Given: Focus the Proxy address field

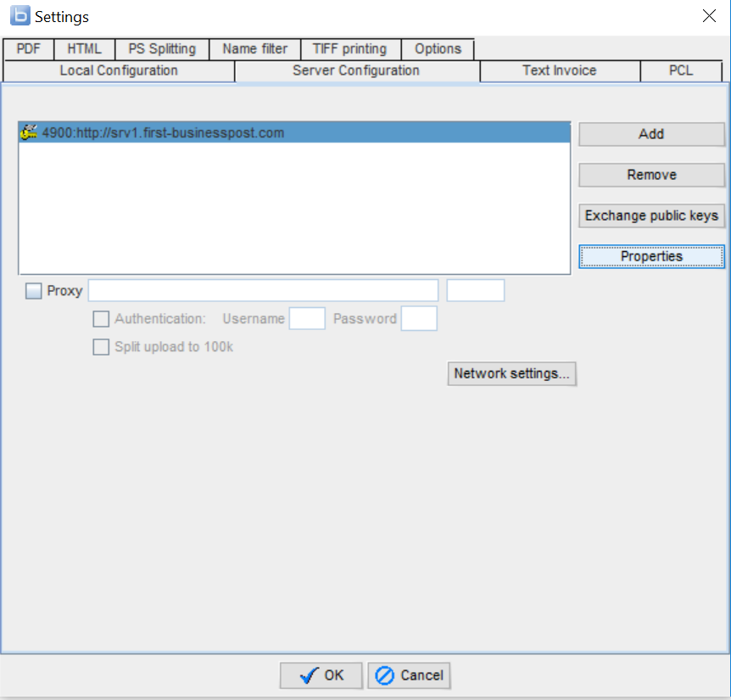Looking at the screenshot, I should click(264, 290).
